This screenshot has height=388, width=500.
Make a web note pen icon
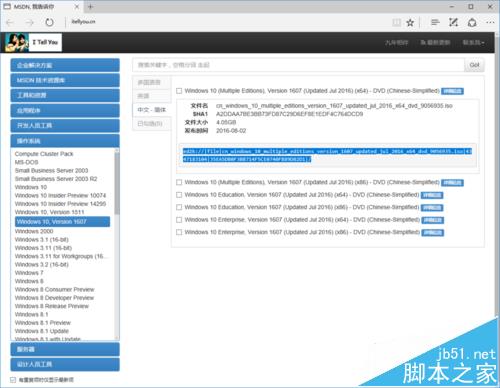[x=453, y=22]
